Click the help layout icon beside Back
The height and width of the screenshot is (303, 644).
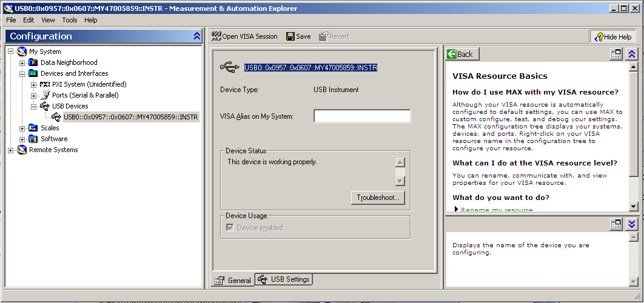pyautogui.click(x=615, y=54)
